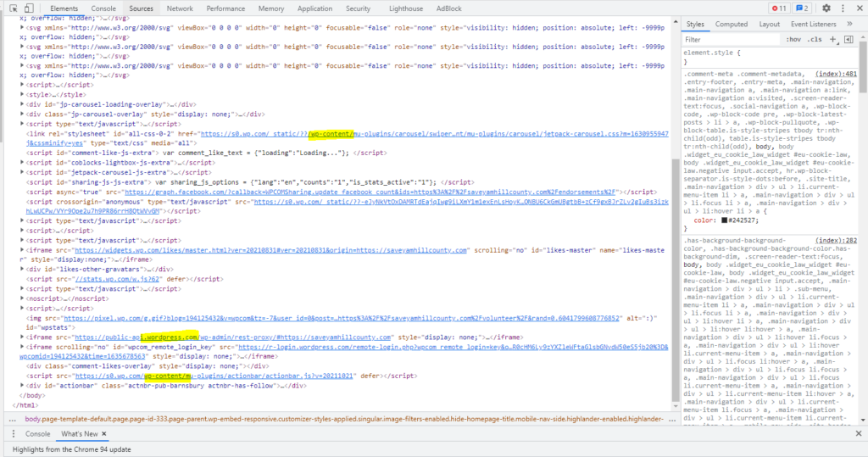Image resolution: width=868 pixels, height=457 pixels.
Task: Expand the noscript node
Action: click(x=22, y=298)
